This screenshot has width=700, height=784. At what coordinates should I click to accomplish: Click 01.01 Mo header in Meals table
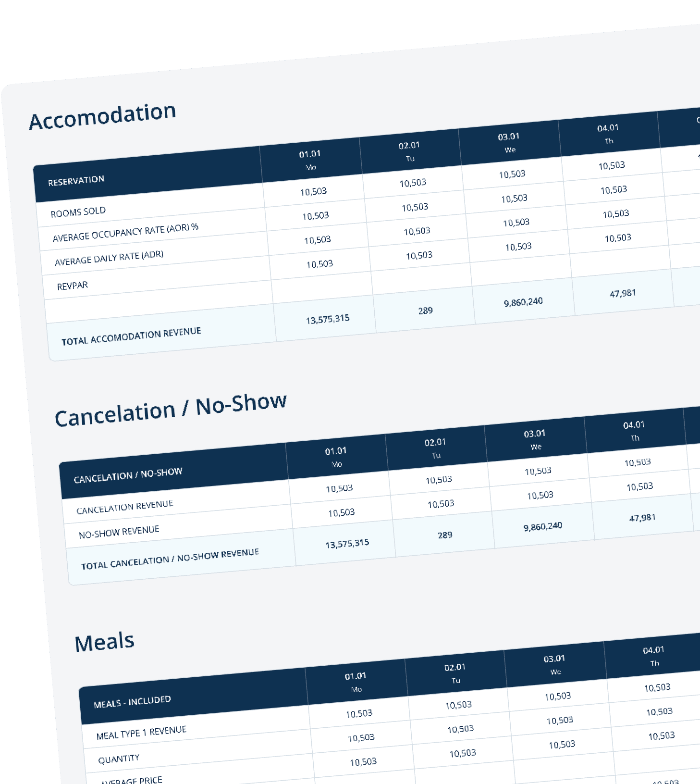pyautogui.click(x=356, y=682)
